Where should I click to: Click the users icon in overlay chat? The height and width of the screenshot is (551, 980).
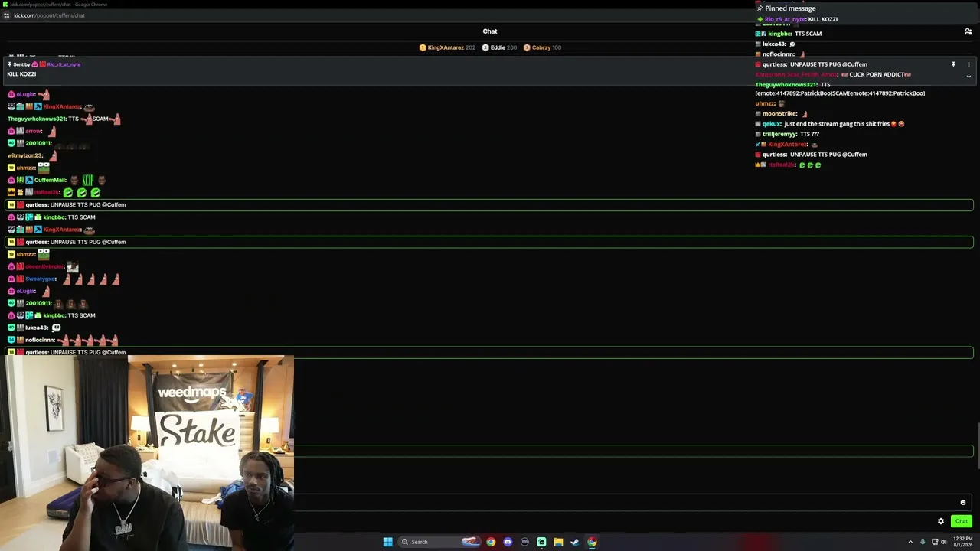tap(968, 32)
